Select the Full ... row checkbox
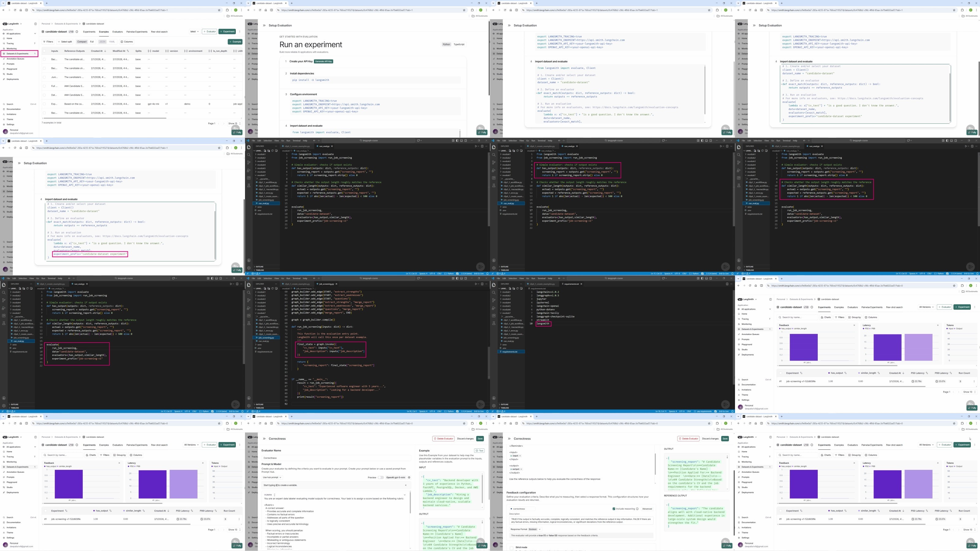This screenshot has height=551, width=980. click(x=44, y=86)
